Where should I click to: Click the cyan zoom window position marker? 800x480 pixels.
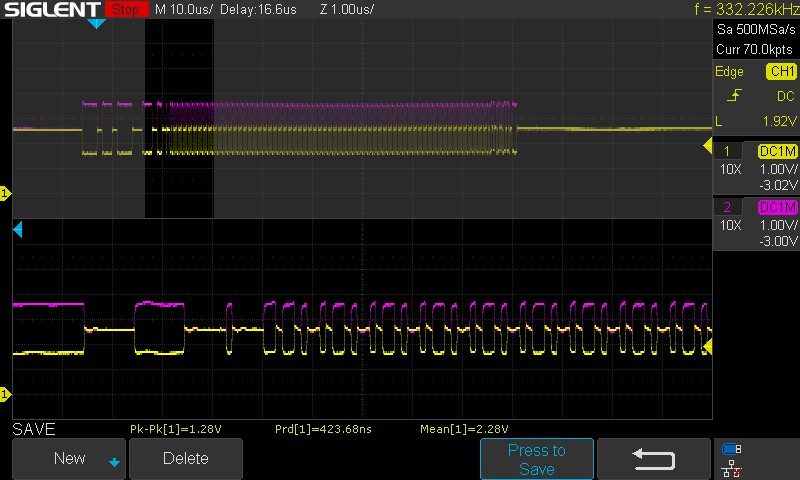18,230
